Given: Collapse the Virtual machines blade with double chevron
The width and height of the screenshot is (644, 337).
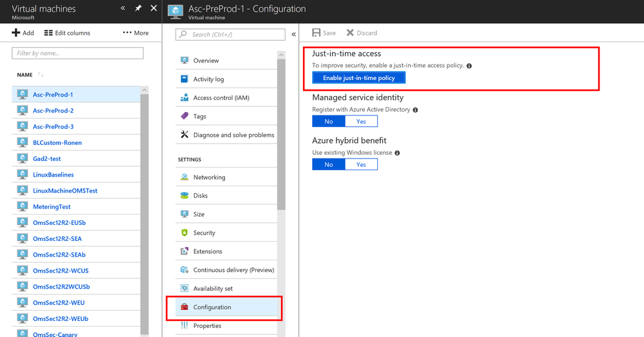Looking at the screenshot, I should click(x=122, y=8).
